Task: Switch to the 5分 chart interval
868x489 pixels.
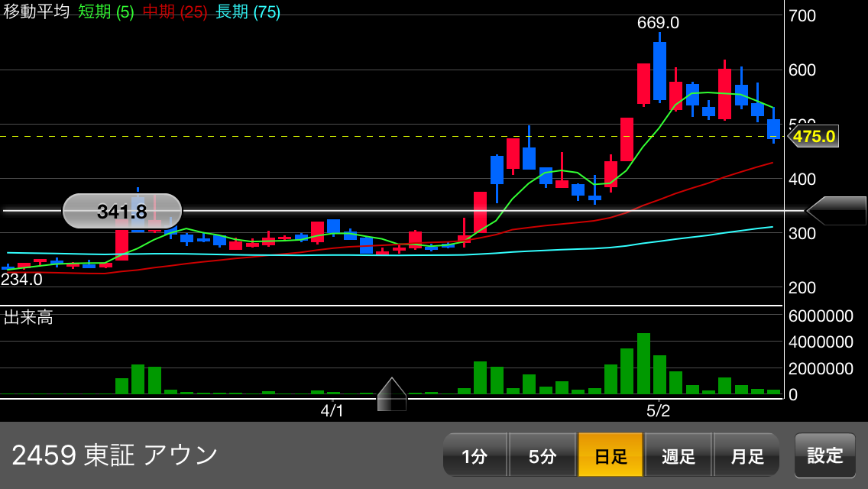Action: pyautogui.click(x=542, y=455)
